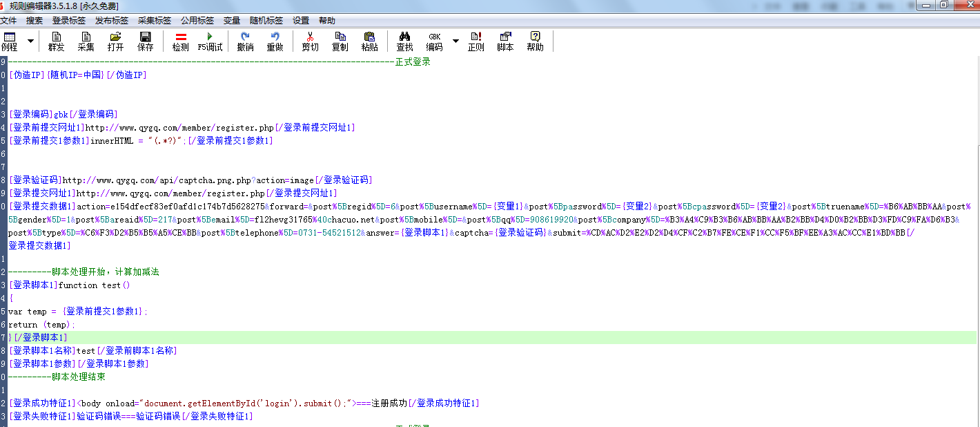Click the 采集 collect toolbar icon
Viewport: 980px width, 427px height.
[86, 41]
